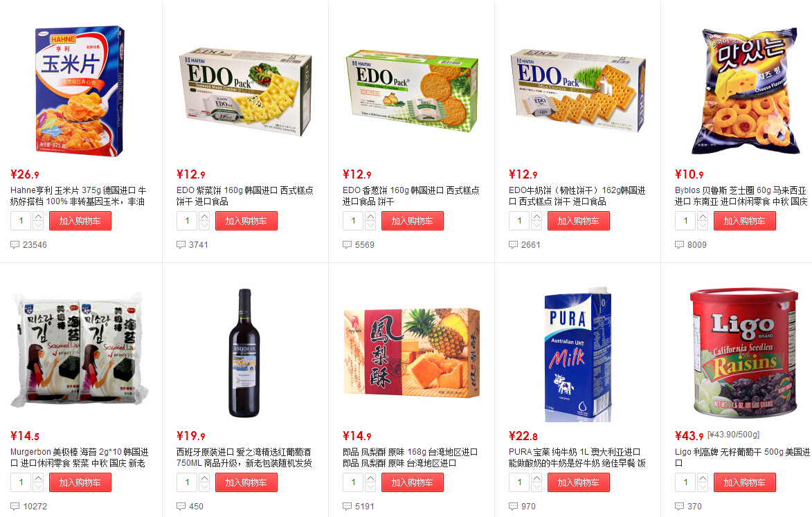
Task: Open EDO onion cracker product title link
Action: click(x=411, y=196)
